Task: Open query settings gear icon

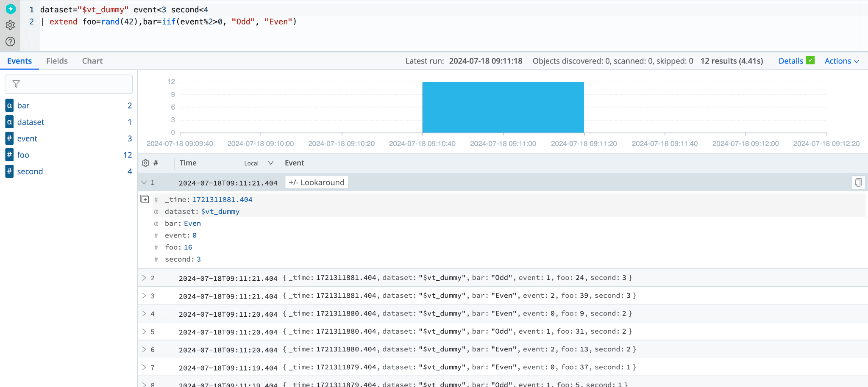Action: pyautogui.click(x=11, y=25)
